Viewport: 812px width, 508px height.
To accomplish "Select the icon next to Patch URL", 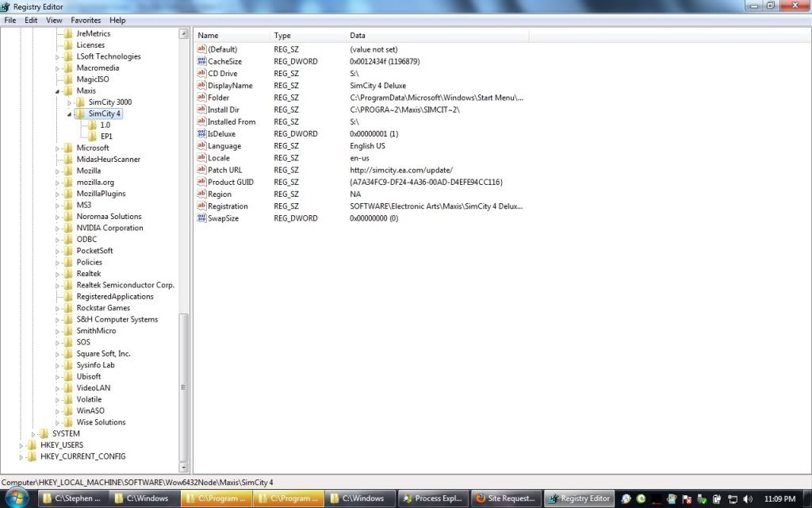I will tap(201, 170).
